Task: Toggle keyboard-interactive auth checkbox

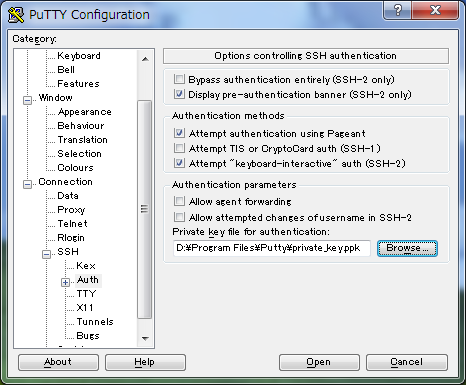Action: [x=179, y=163]
